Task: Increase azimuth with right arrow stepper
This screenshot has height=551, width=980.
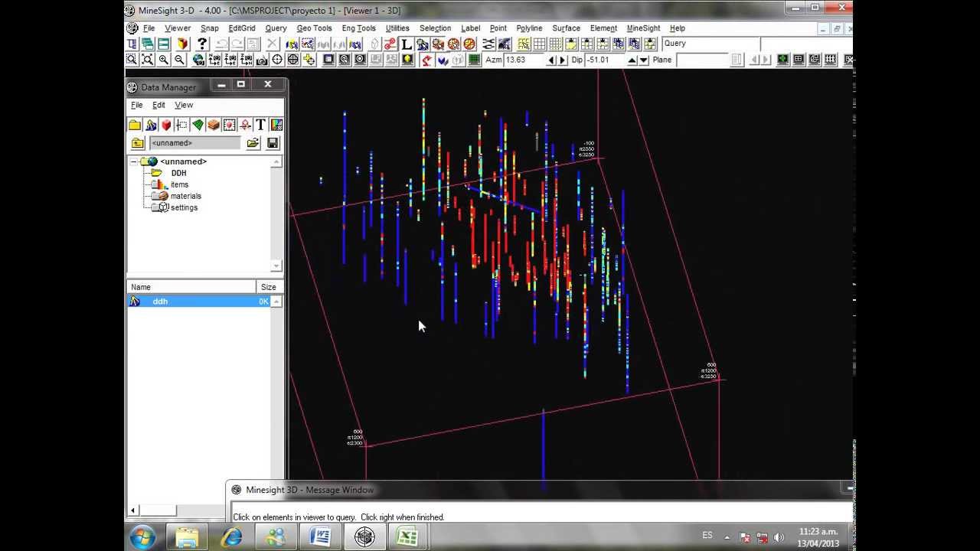Action: pos(563,60)
